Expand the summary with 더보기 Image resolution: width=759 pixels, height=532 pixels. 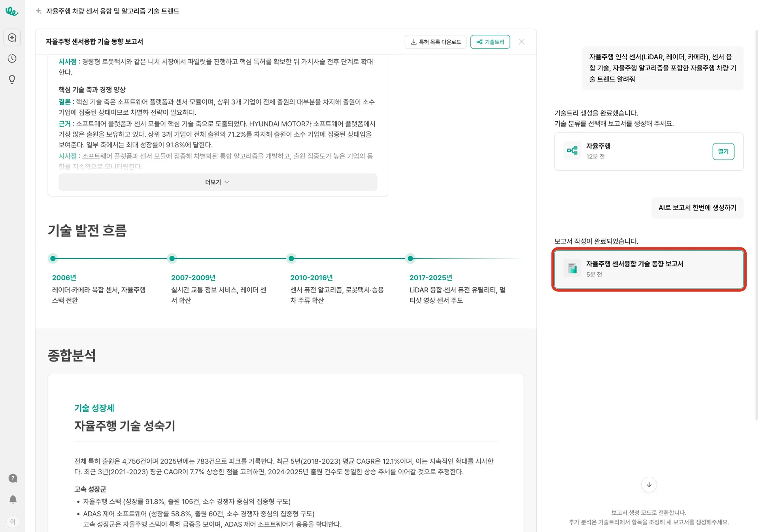point(217,182)
